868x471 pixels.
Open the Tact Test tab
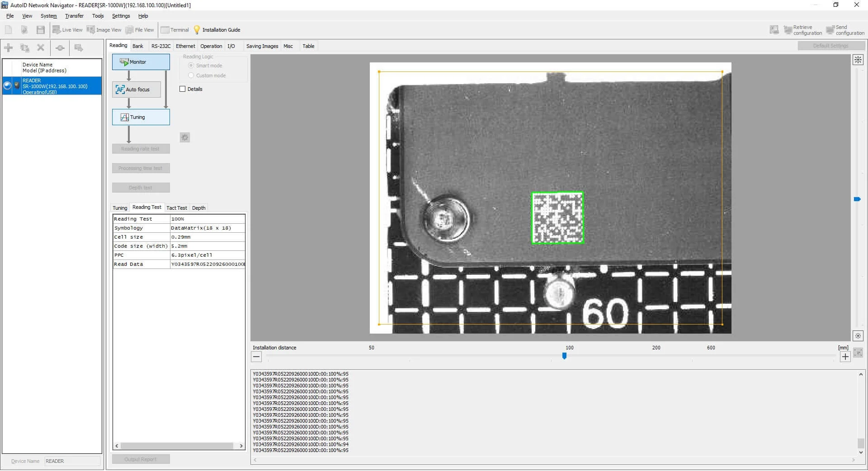pos(176,208)
